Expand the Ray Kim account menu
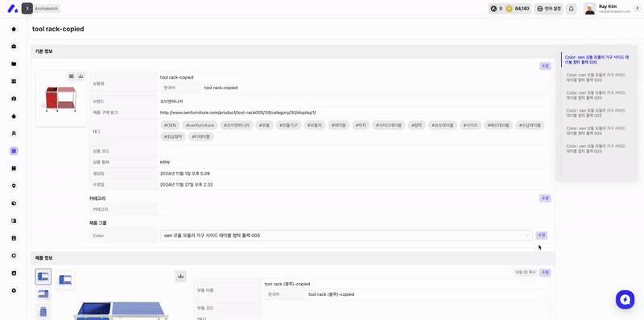 tap(637, 8)
